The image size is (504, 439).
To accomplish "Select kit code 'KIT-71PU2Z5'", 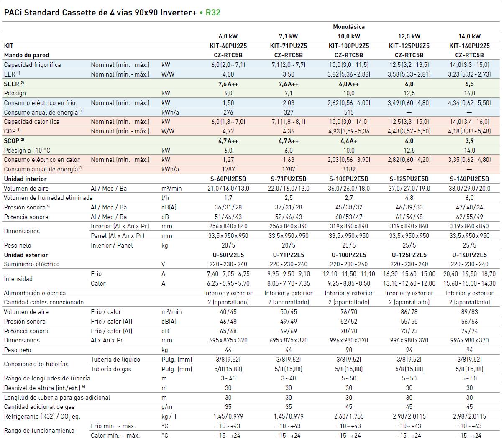I will coord(289,46).
